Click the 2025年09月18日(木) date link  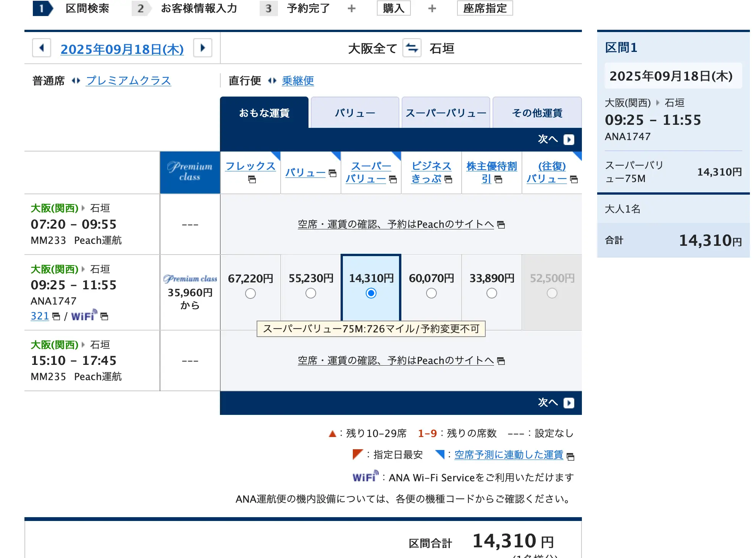(122, 49)
